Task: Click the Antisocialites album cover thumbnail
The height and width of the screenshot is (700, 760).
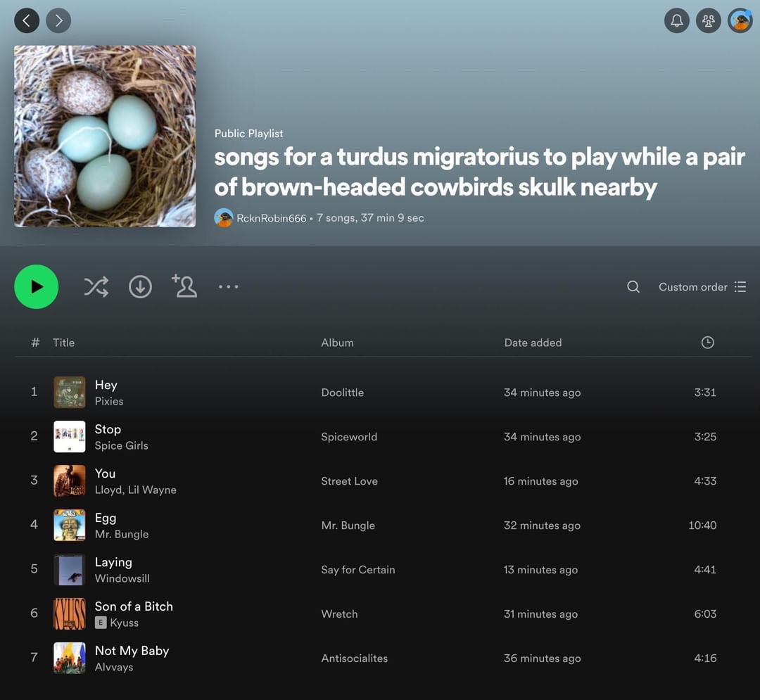Action: coord(69,658)
